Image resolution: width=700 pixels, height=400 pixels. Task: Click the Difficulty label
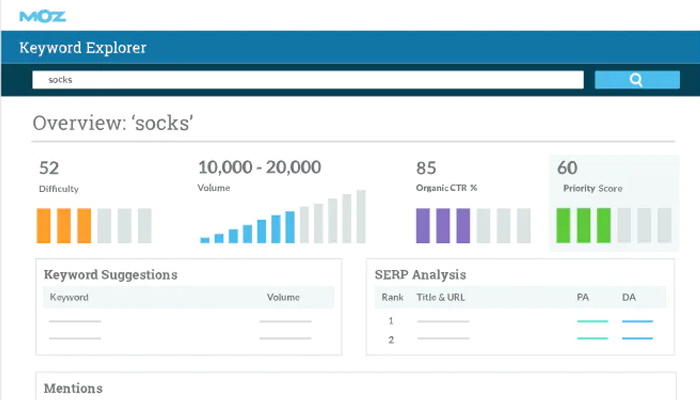(58, 189)
